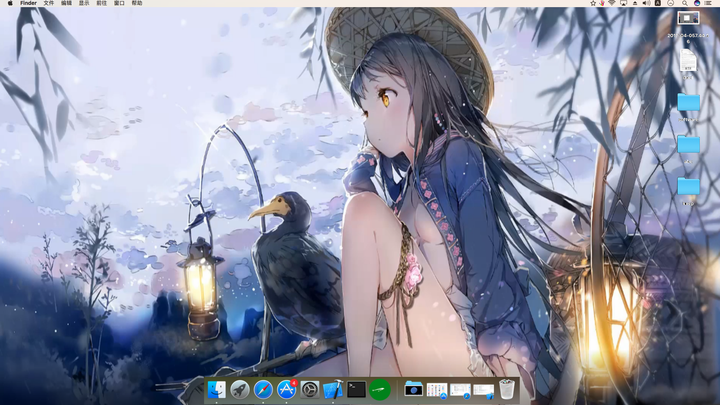Click the star icon in menu bar

click(x=593, y=3)
